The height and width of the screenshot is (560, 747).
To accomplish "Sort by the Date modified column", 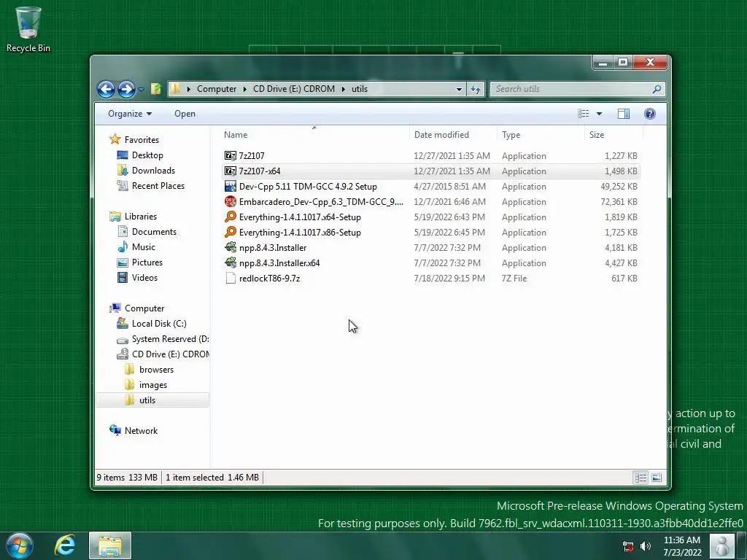I will (x=453, y=135).
